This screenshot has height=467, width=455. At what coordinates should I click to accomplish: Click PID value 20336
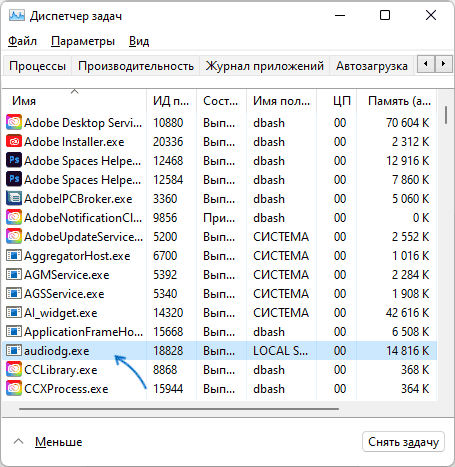(x=168, y=142)
